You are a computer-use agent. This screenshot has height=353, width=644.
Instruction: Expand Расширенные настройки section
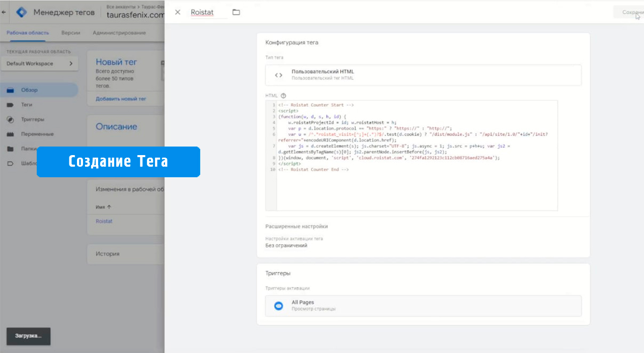[296, 226]
